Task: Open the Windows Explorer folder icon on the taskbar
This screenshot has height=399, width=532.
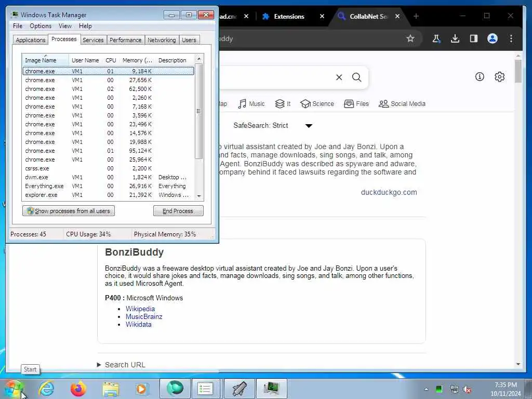Action: (x=111, y=389)
